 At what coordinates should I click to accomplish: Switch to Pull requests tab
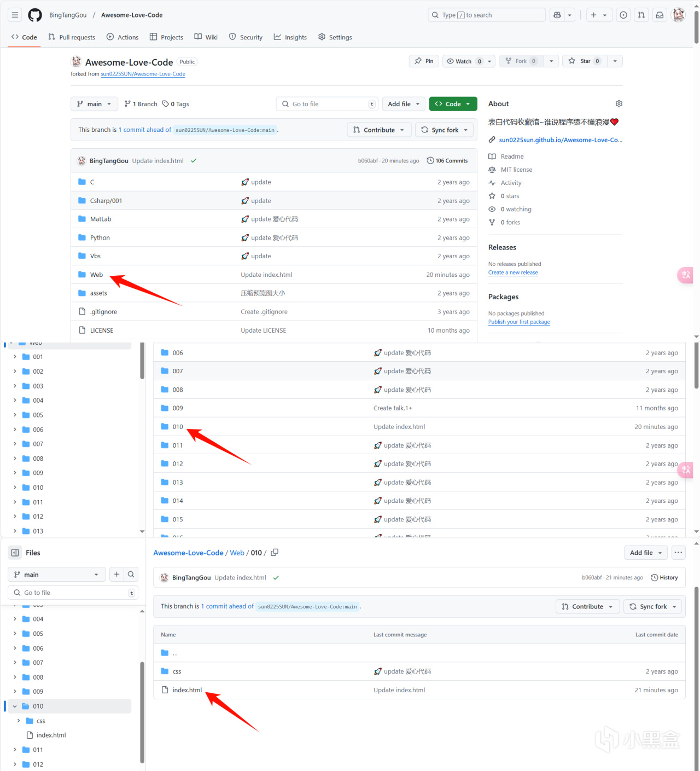pyautogui.click(x=72, y=37)
